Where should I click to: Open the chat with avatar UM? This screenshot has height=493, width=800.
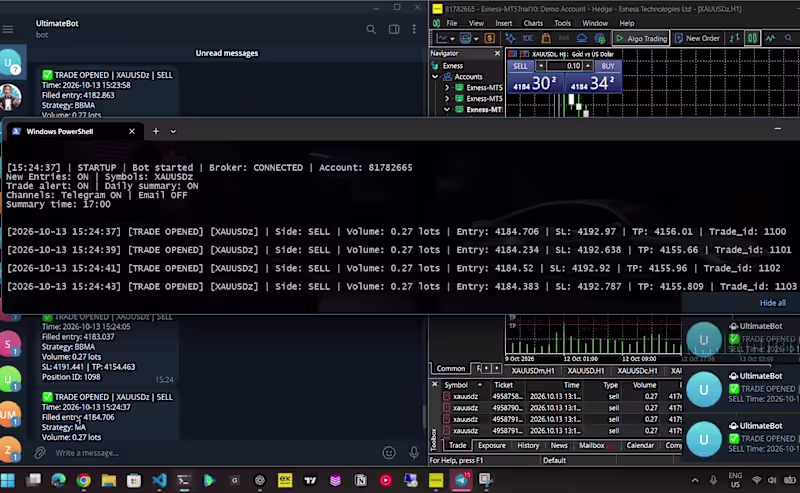tap(10, 414)
